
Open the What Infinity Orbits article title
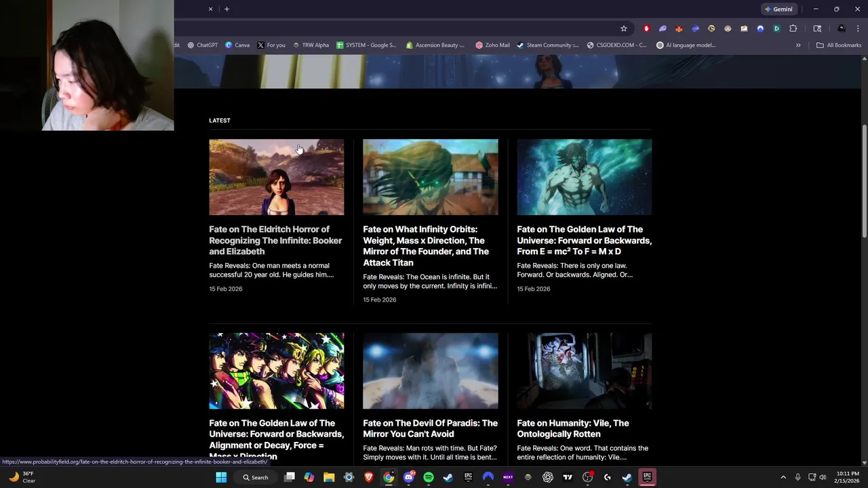pyautogui.click(x=426, y=246)
